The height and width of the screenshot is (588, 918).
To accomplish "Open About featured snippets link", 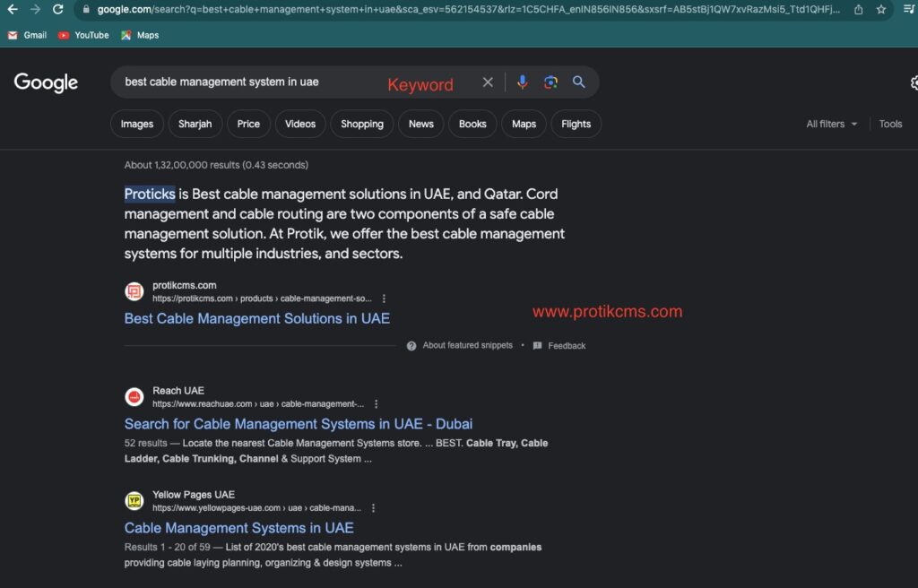I will coord(467,345).
